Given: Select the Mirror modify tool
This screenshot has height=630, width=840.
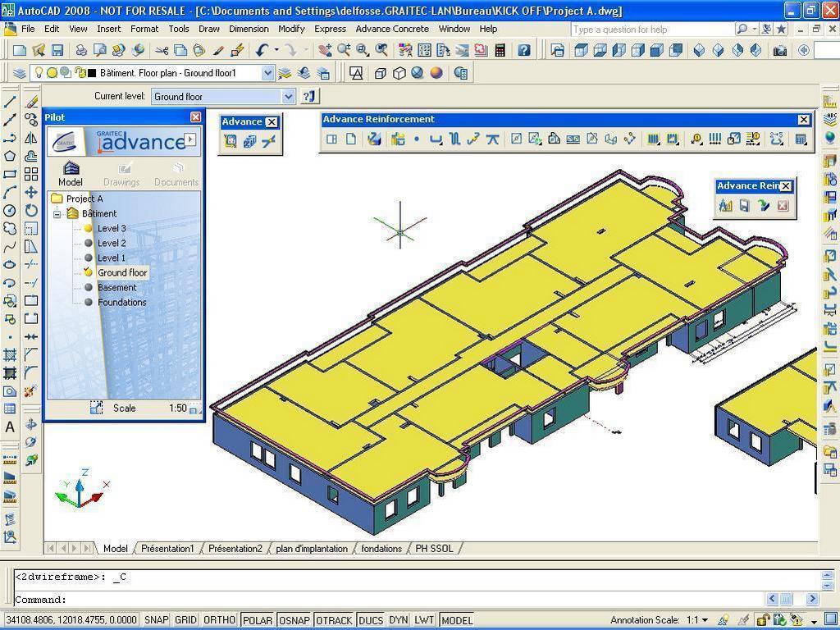Looking at the screenshot, I should point(32,138).
